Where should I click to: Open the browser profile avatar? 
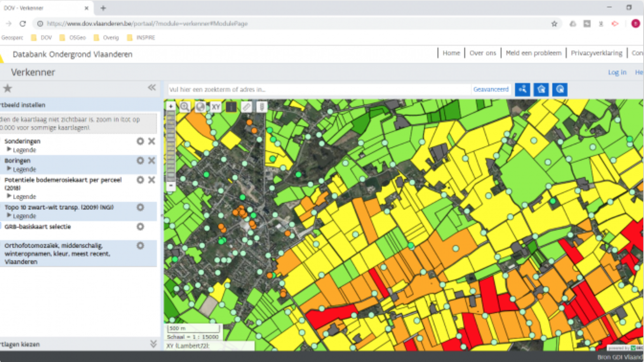point(635,24)
